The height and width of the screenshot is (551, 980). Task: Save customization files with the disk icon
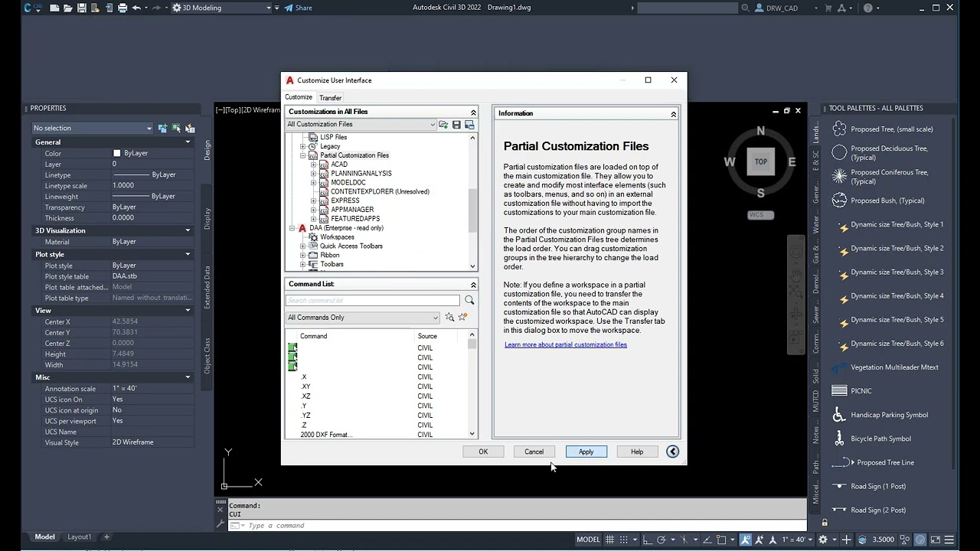456,125
